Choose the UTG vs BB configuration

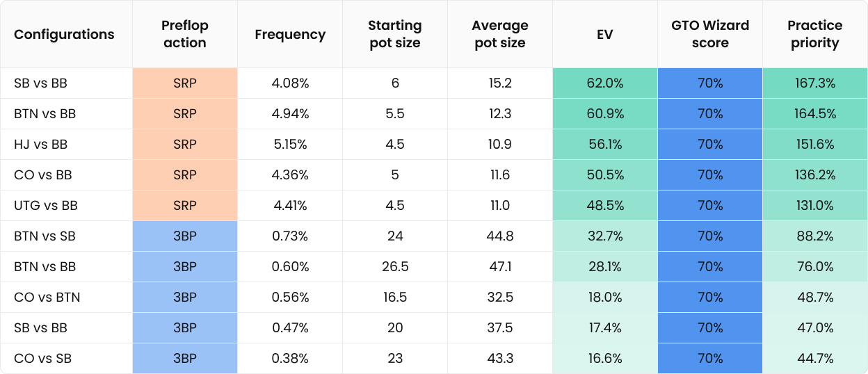pos(46,206)
